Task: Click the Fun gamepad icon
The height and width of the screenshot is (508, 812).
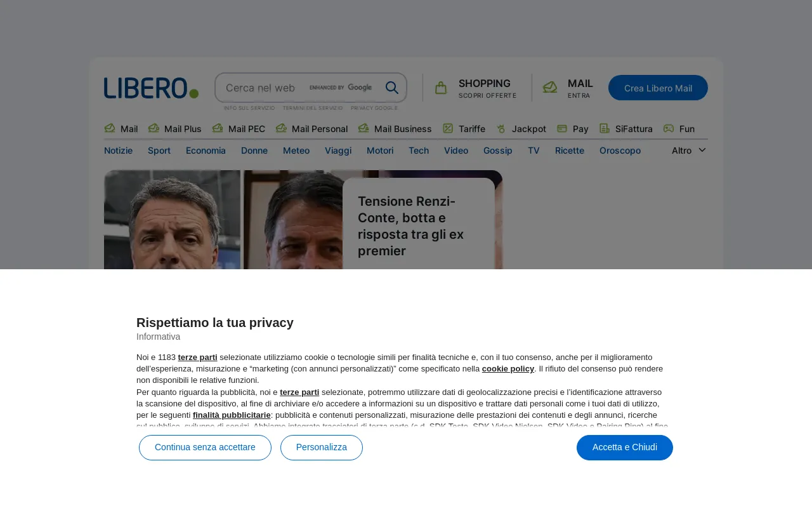Action: click(x=669, y=128)
